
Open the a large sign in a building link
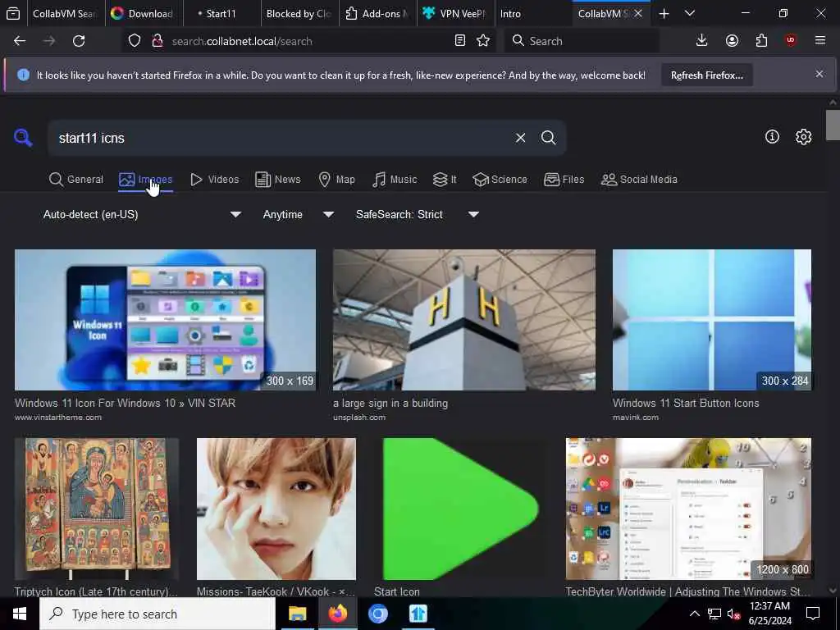[390, 404]
